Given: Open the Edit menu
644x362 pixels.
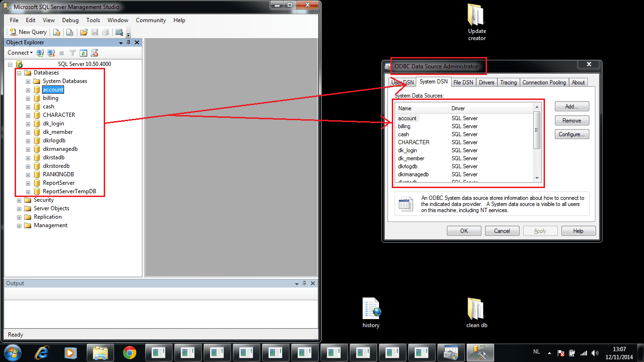Looking at the screenshot, I should pos(31,20).
